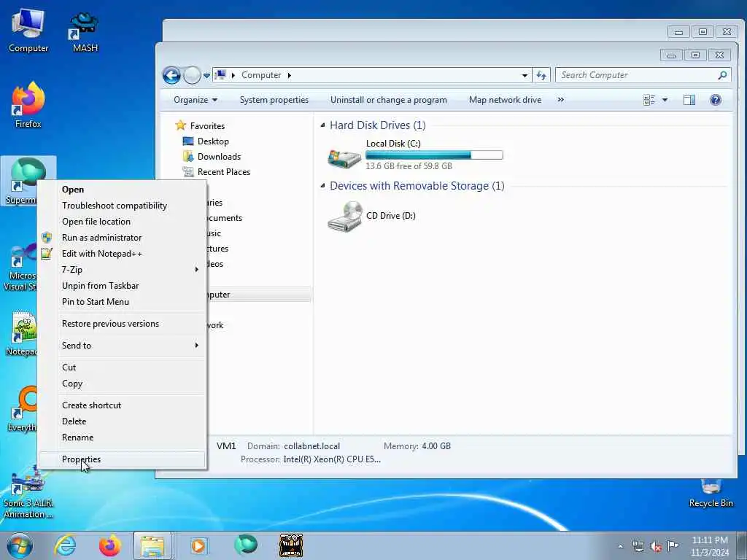Image resolution: width=747 pixels, height=560 pixels.
Task: Expand path arrow after Computer breadcrumb
Action: point(289,75)
